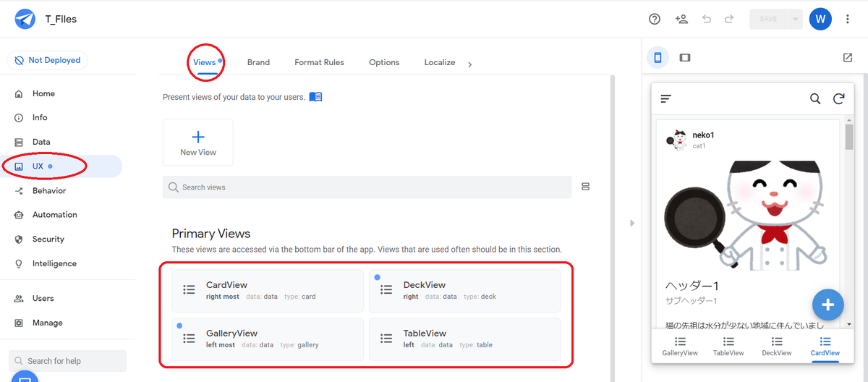Open the help question-mark icon
Screen dimensions: 868x382
655,20
